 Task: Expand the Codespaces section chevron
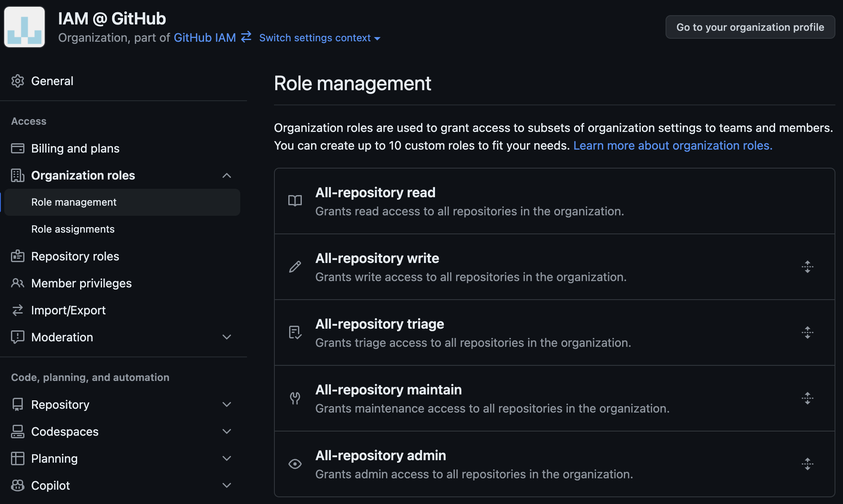(x=227, y=432)
